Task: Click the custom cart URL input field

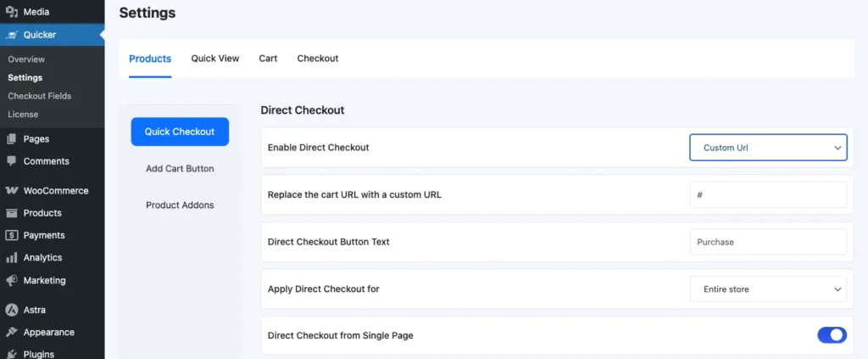Action: pos(768,194)
